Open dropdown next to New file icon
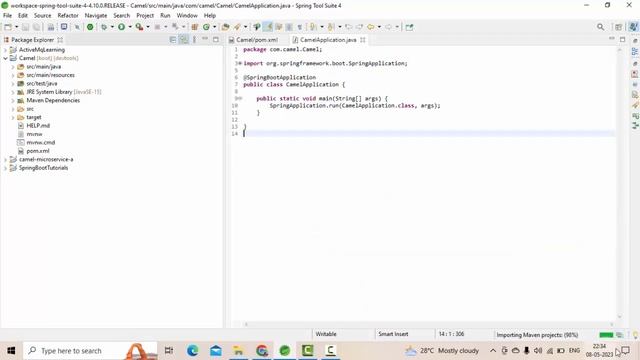 click(x=16, y=27)
